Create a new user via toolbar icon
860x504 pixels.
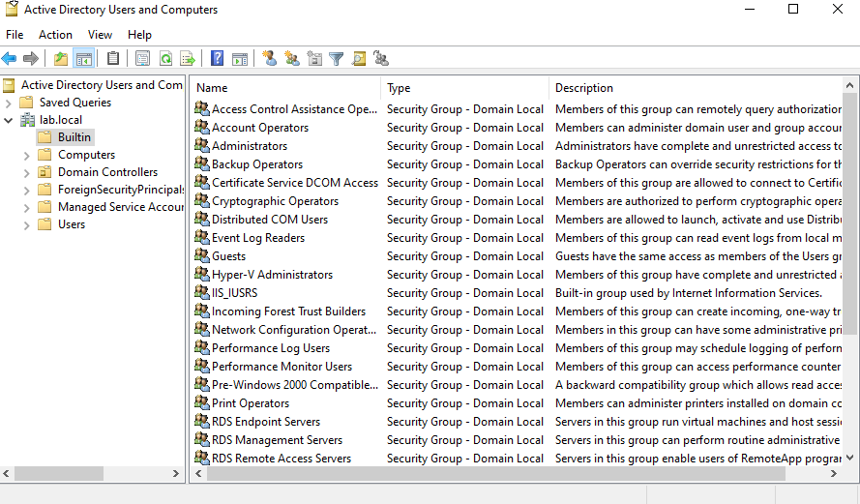[269, 58]
